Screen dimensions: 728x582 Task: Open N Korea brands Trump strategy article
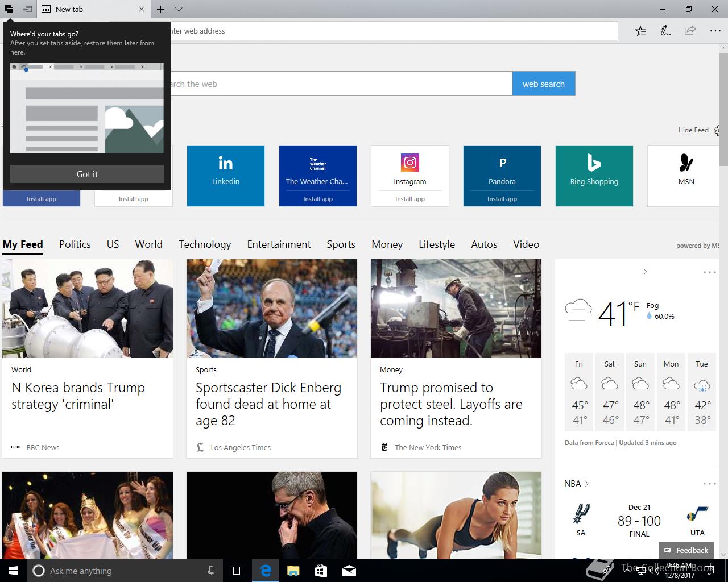point(78,396)
